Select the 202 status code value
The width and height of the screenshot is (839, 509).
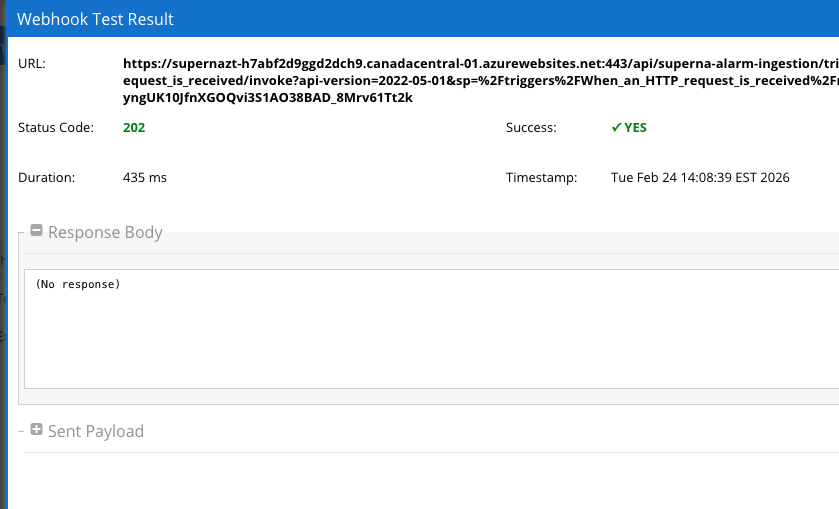[134, 128]
